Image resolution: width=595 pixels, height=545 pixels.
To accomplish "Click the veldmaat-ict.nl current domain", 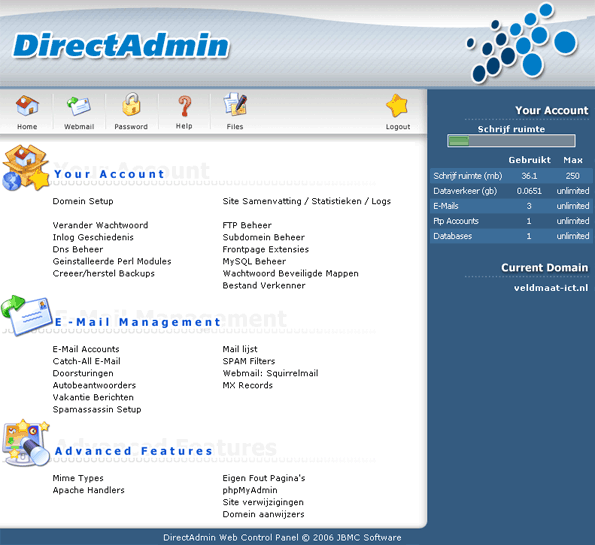I will tap(551, 288).
